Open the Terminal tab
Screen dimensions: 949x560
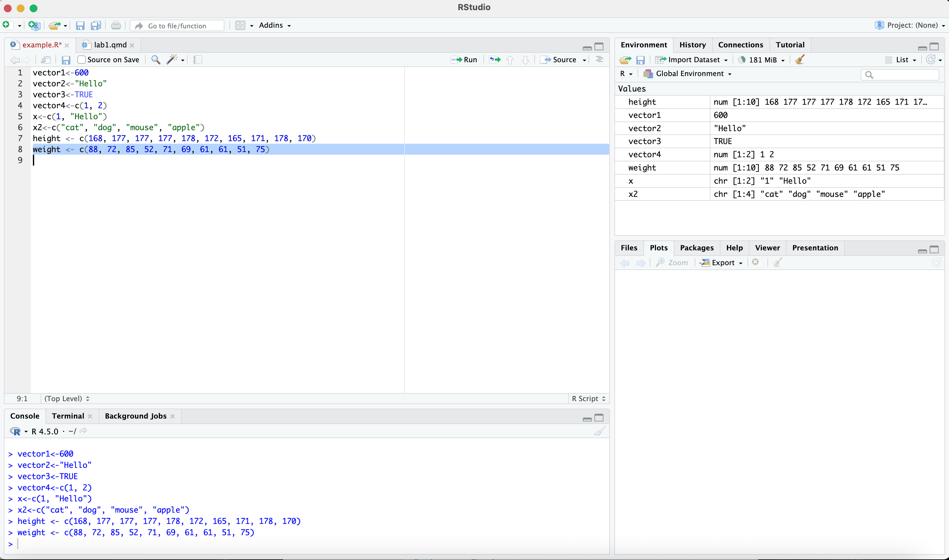[x=68, y=416]
